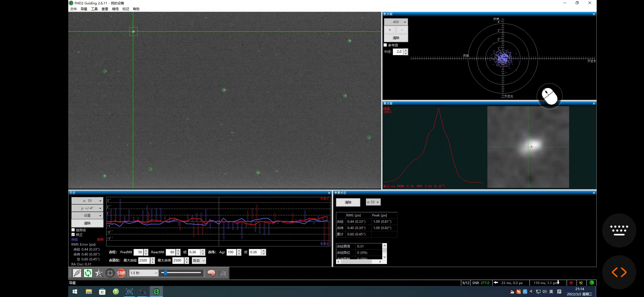Open the 自动 declination mode dropdown

(x=199, y=260)
